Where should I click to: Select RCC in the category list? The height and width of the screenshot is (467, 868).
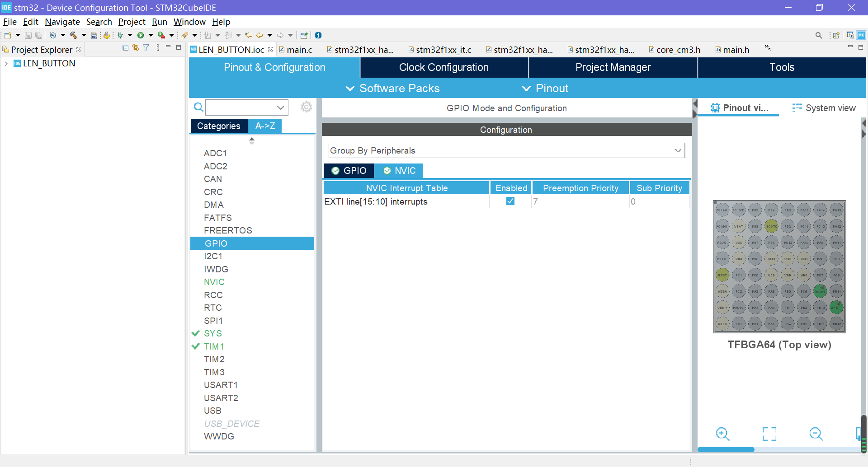click(213, 295)
